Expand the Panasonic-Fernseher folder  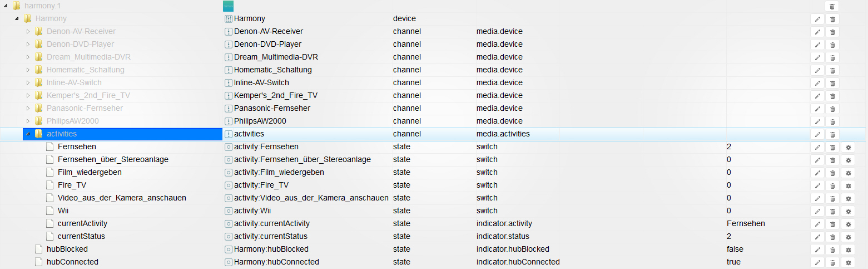pos(28,108)
